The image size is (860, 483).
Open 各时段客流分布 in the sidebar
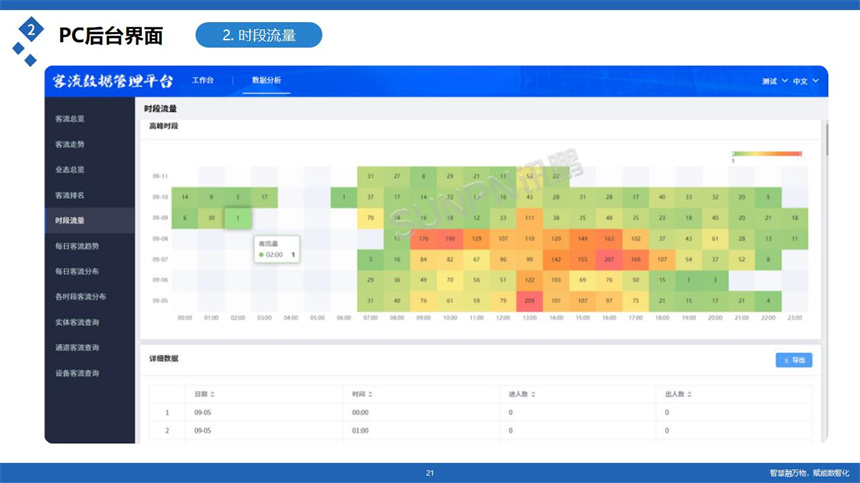point(80,297)
